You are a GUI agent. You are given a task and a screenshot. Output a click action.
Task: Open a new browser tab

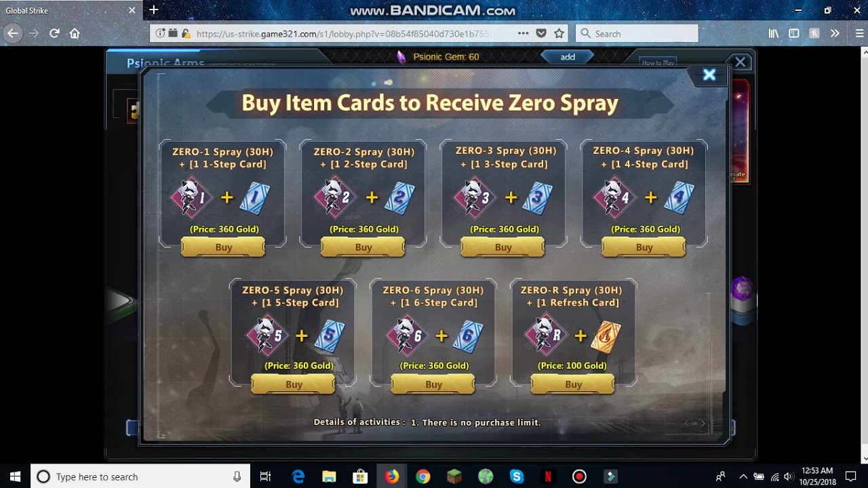[x=153, y=10]
